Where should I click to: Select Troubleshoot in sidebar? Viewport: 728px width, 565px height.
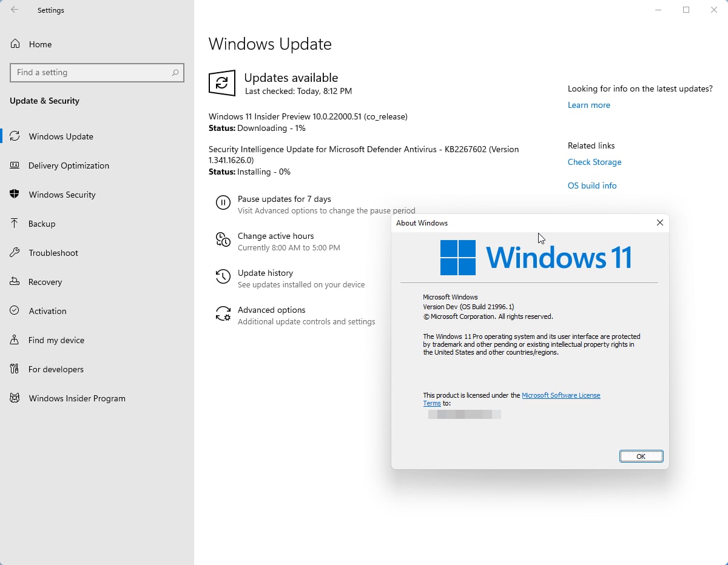(x=53, y=253)
